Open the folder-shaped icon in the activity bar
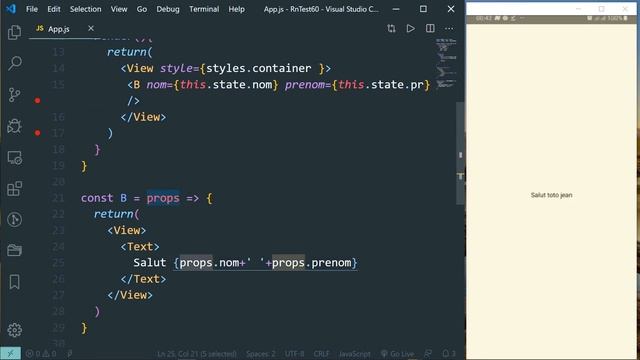The width and height of the screenshot is (640, 360). pos(14,250)
